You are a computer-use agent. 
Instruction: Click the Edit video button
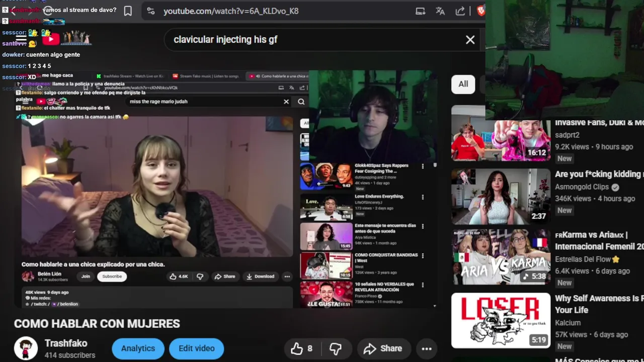click(196, 348)
